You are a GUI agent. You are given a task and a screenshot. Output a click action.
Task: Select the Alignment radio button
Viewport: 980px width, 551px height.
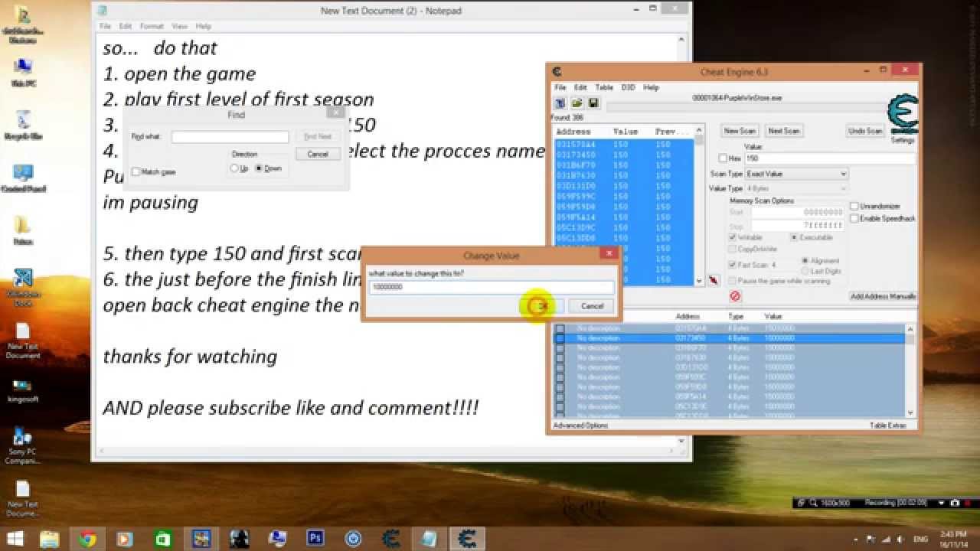[805, 261]
